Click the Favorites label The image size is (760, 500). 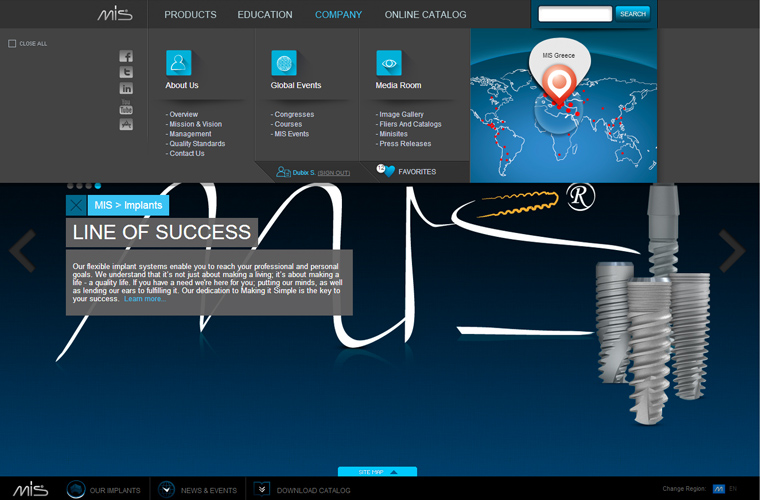coord(417,172)
